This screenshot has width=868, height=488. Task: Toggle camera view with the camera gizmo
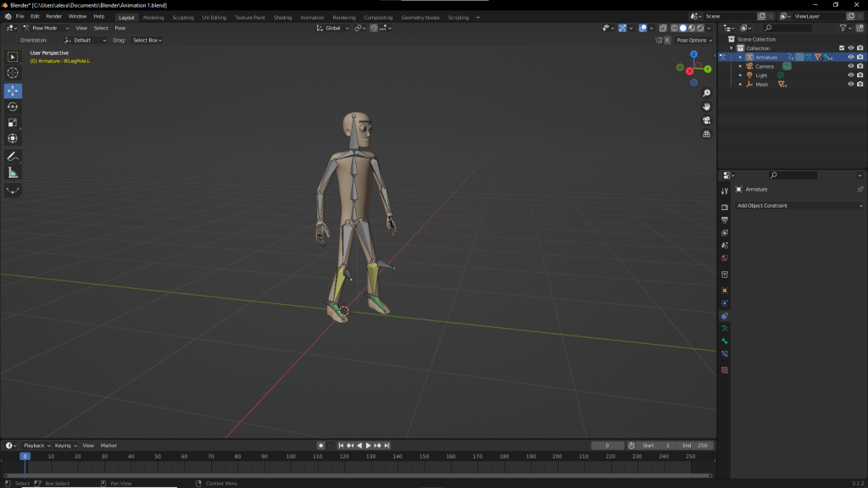pyautogui.click(x=707, y=120)
